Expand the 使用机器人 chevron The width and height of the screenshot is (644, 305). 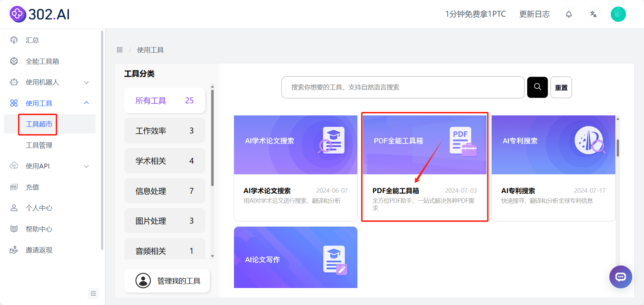(87, 82)
